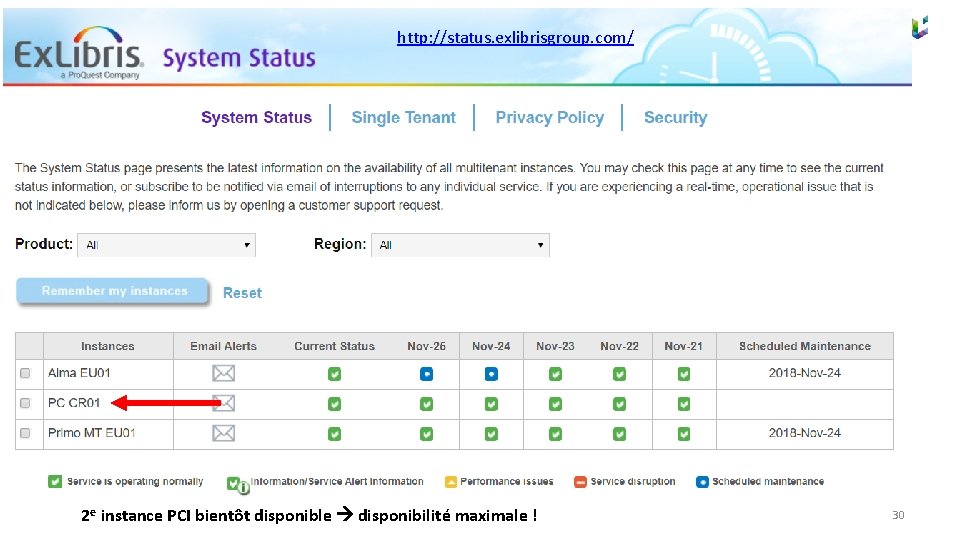Click the Instances column header

pos(108,347)
